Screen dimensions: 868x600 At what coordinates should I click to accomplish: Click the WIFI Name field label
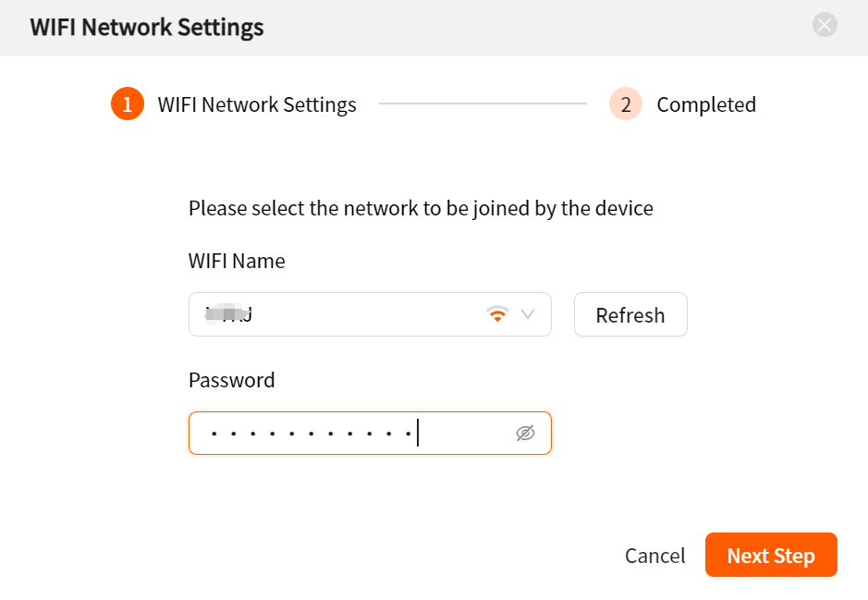237,261
